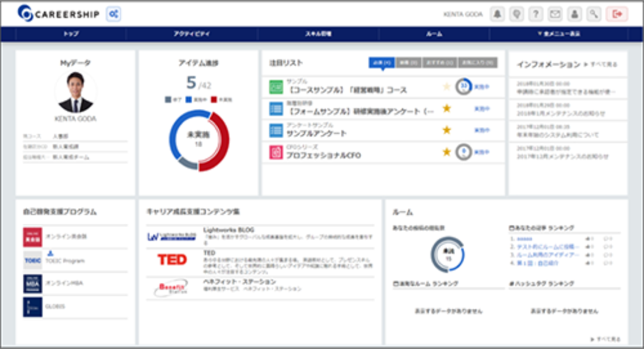Click the blue icon beside the CAREERSHIP logo
Viewport: 644px width, 349px height.
[x=112, y=14]
